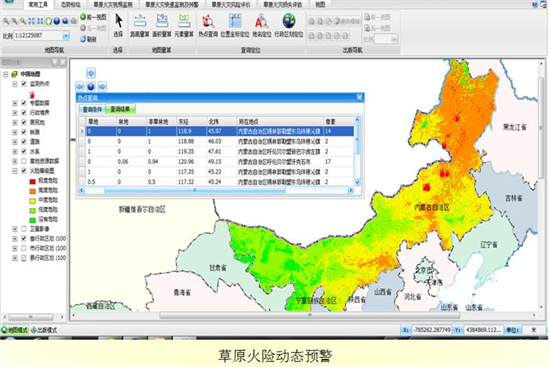Activate the 面积量算 area measure tool
This screenshot has height=367, width=550.
(162, 25)
